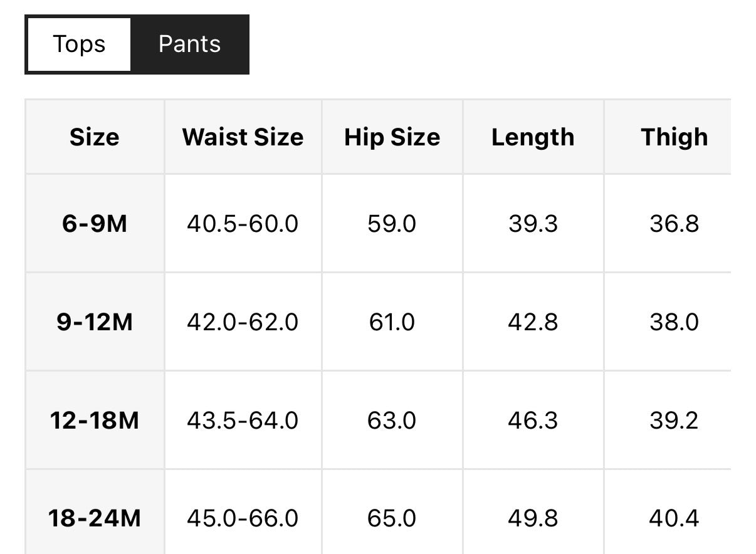
Task: Click waist value 40.5-60.0
Action: pyautogui.click(x=243, y=224)
